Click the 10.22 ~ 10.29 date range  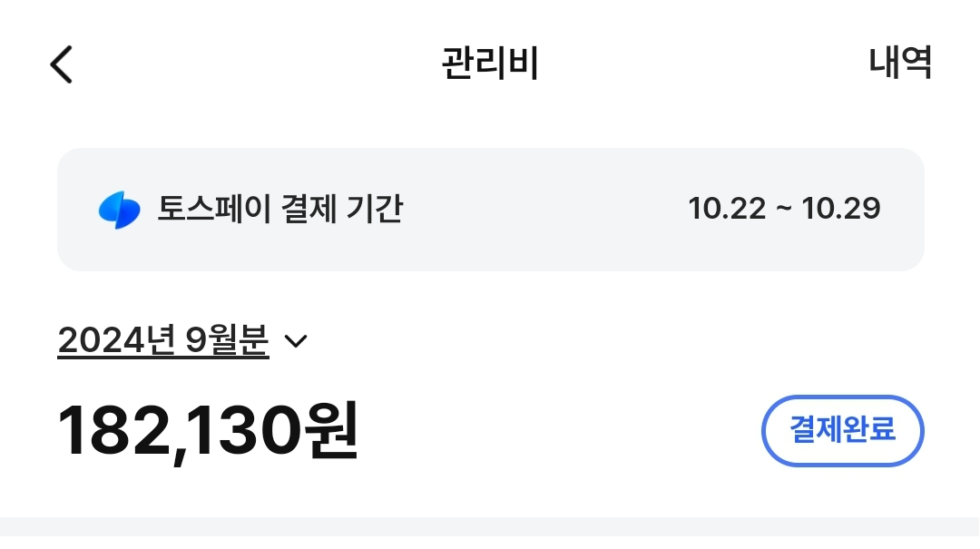pos(784,209)
